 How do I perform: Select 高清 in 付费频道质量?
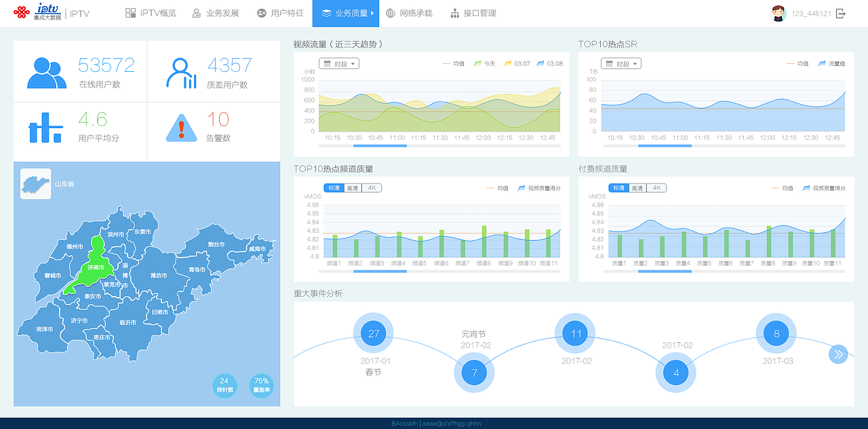(x=637, y=188)
